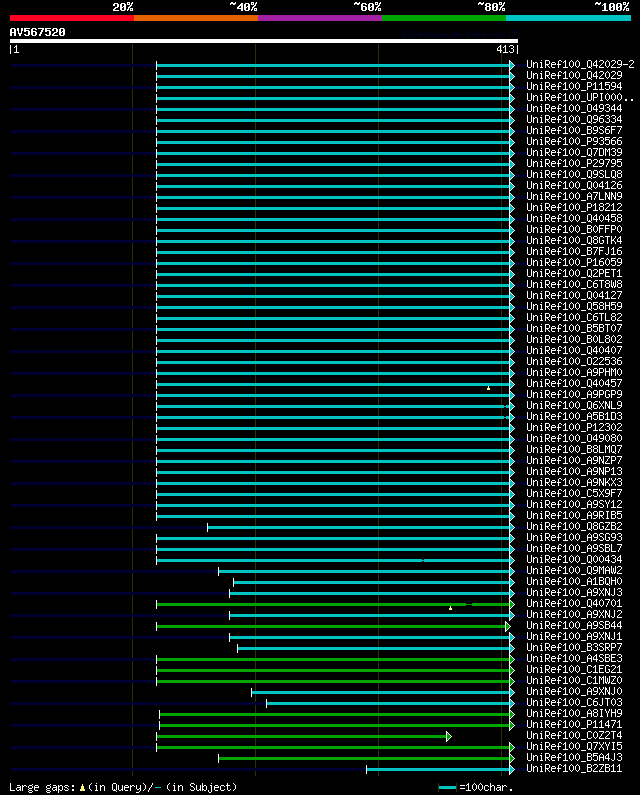Click green arrowhead of UniRef100_Q40701
Screen dimensions: 640x795
click(x=512, y=604)
